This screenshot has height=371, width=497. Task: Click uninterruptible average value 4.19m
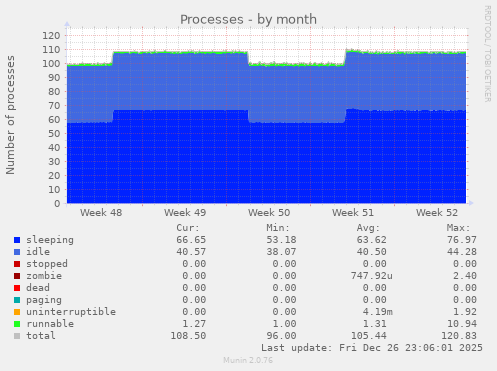377,312
